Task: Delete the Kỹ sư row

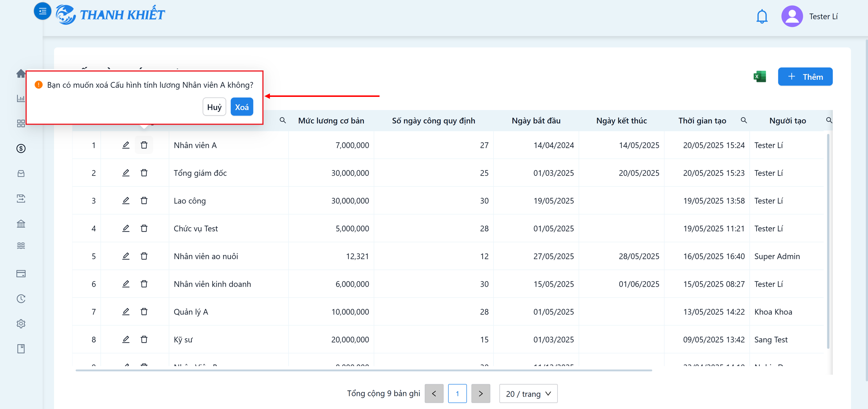Action: (x=144, y=339)
